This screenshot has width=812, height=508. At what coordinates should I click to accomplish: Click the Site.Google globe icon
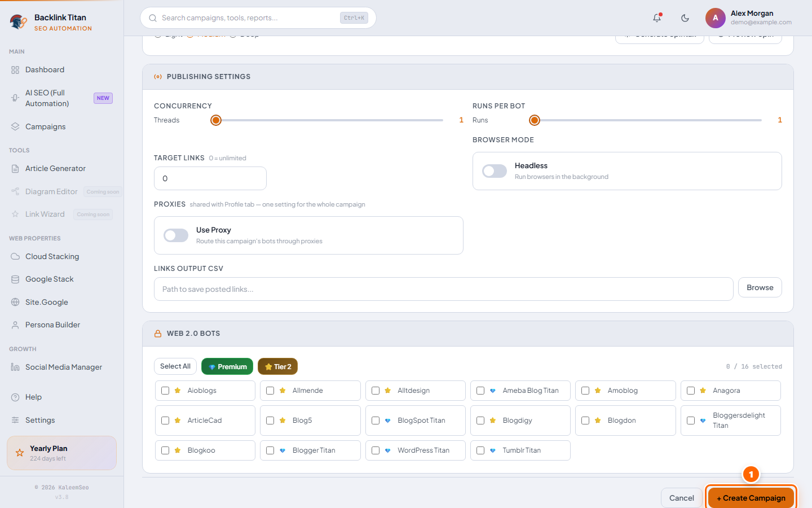click(x=15, y=302)
